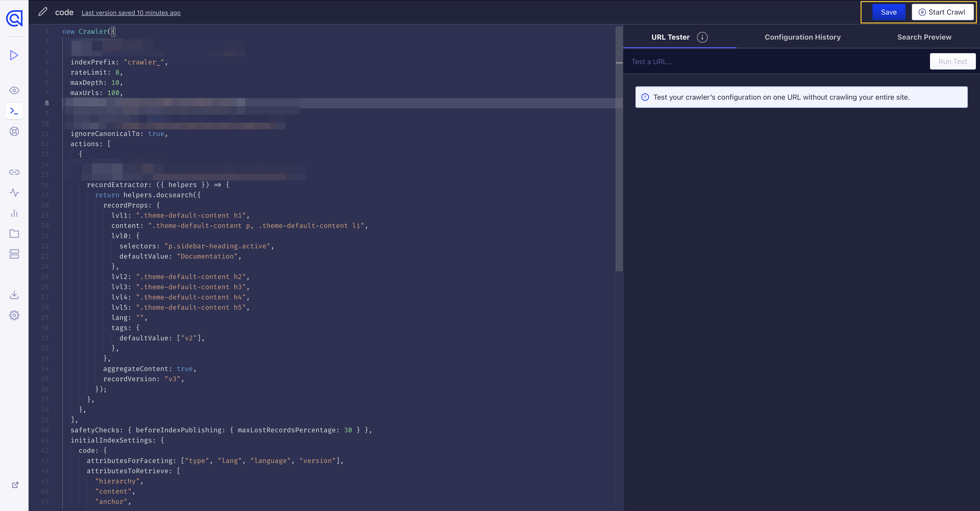Image resolution: width=980 pixels, height=511 pixels.
Task: Click the play triangle icon in sidebar
Action: (x=14, y=55)
